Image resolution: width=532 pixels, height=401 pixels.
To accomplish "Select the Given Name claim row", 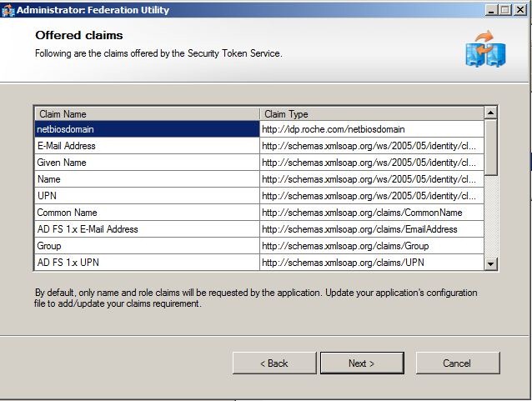I will 146,163.
